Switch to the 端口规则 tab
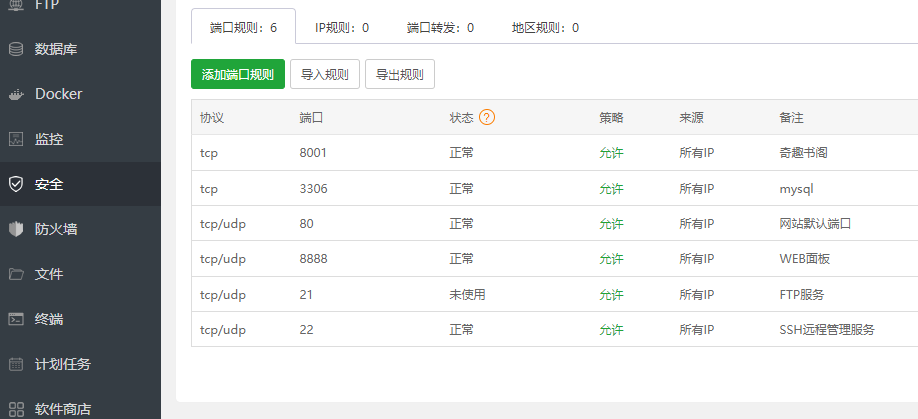The height and width of the screenshot is (419, 918). (243, 27)
